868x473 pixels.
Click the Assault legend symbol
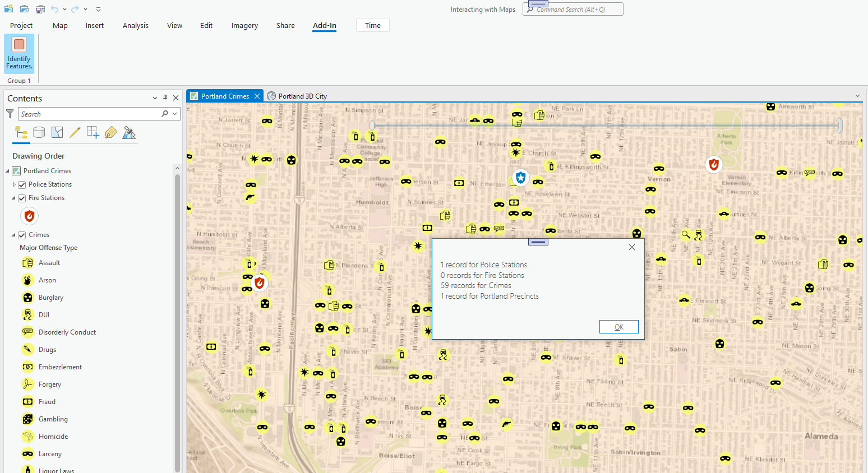[27, 262]
